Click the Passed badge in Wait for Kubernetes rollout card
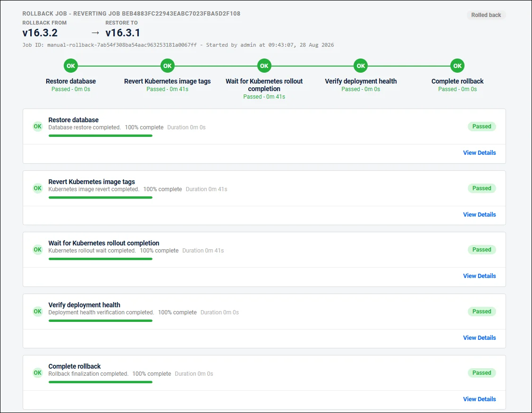The image size is (532, 413). [x=481, y=250]
